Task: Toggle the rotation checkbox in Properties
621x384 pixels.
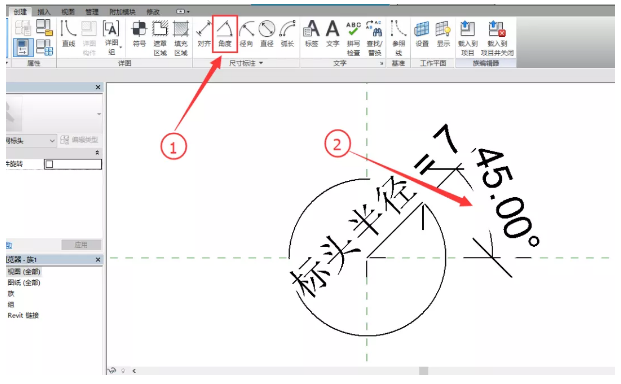Action: (49, 164)
